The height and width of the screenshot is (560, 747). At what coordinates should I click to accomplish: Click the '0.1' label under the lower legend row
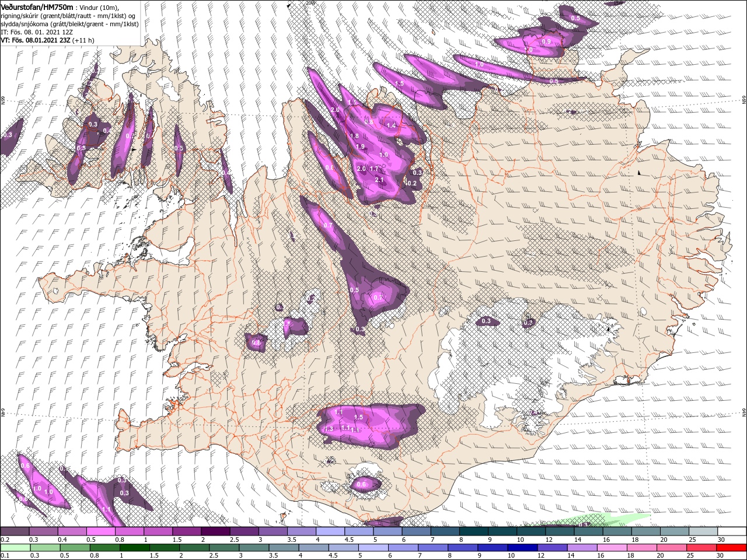pyautogui.click(x=5, y=555)
